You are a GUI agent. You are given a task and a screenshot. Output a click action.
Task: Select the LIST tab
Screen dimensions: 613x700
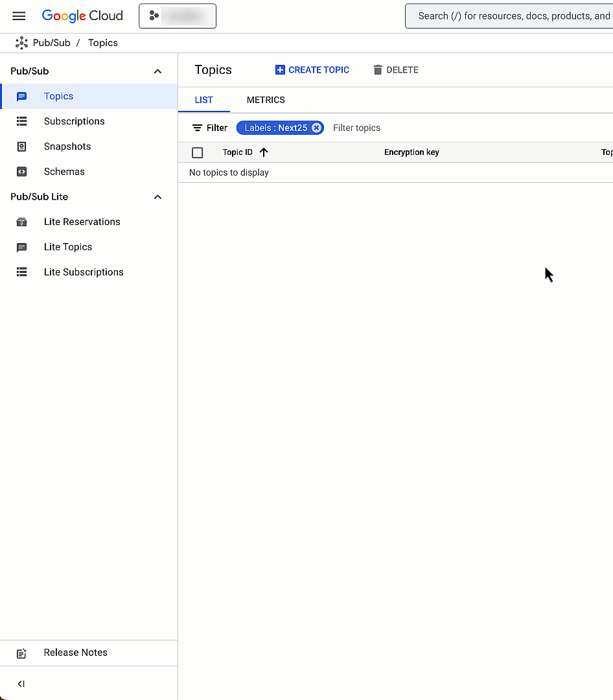(203, 100)
